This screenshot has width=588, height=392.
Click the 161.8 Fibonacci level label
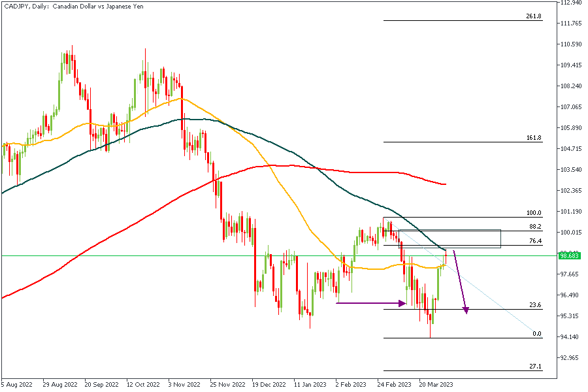[x=533, y=139]
